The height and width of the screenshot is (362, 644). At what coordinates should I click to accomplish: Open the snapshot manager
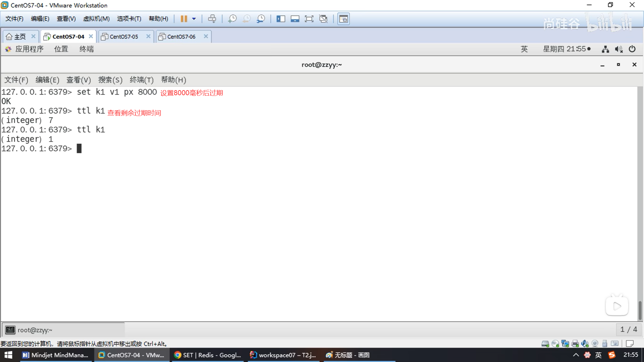tap(261, 19)
